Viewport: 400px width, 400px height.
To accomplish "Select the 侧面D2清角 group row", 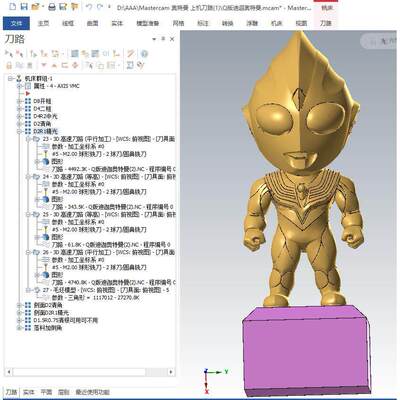I will [x=48, y=305].
